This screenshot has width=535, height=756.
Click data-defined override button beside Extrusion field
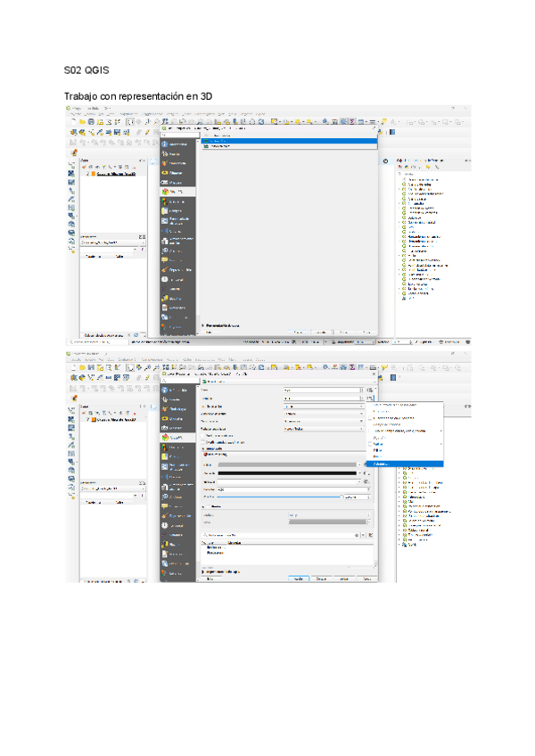369,399
